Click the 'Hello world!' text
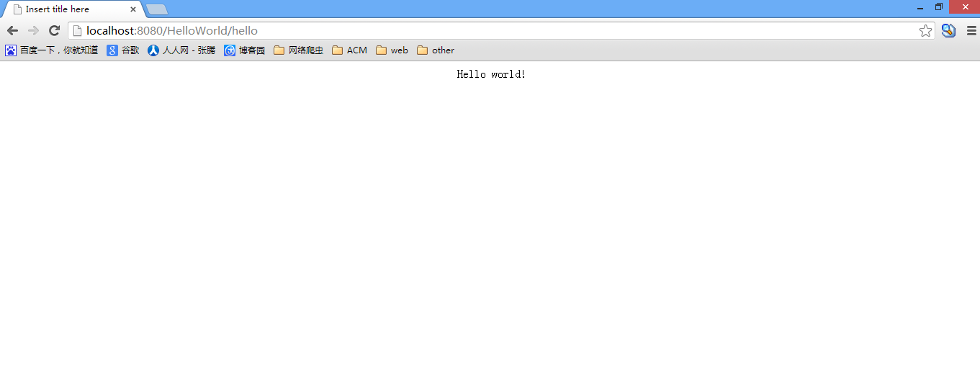Viewport: 980px width, 374px height. [x=491, y=74]
